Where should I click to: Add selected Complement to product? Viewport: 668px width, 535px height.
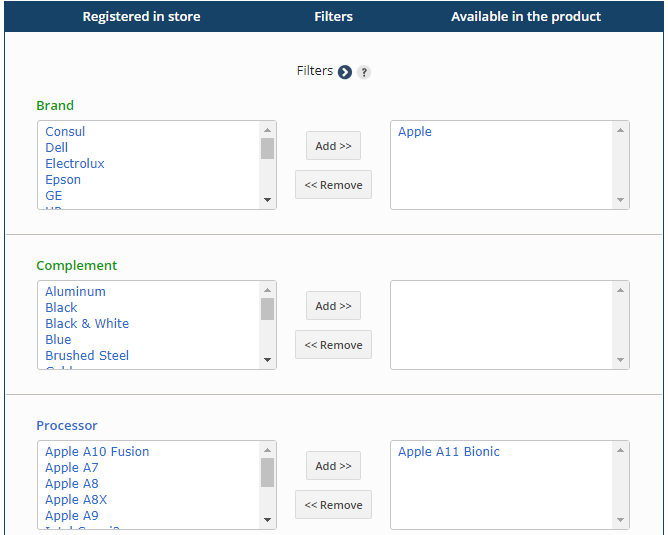[x=333, y=306]
